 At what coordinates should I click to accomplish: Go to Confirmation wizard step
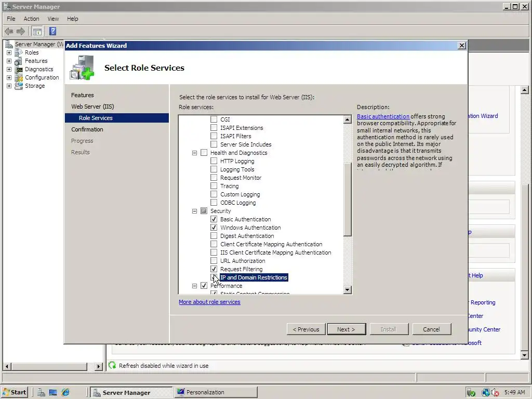87,129
